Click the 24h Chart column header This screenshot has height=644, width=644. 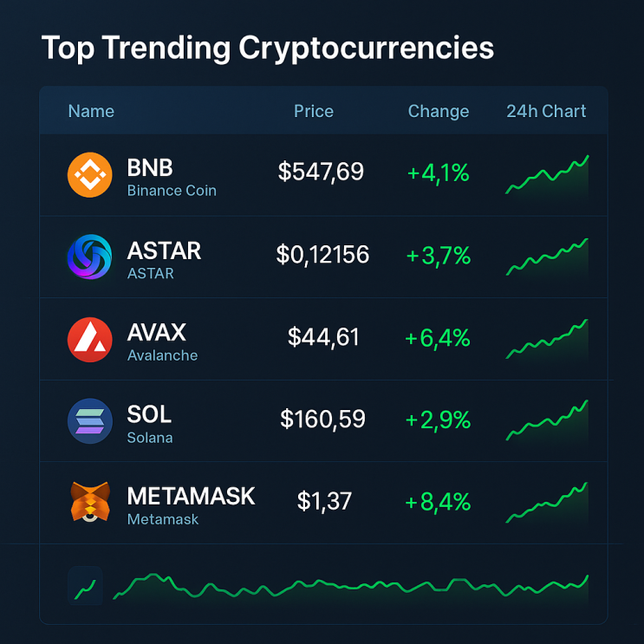pos(546,111)
